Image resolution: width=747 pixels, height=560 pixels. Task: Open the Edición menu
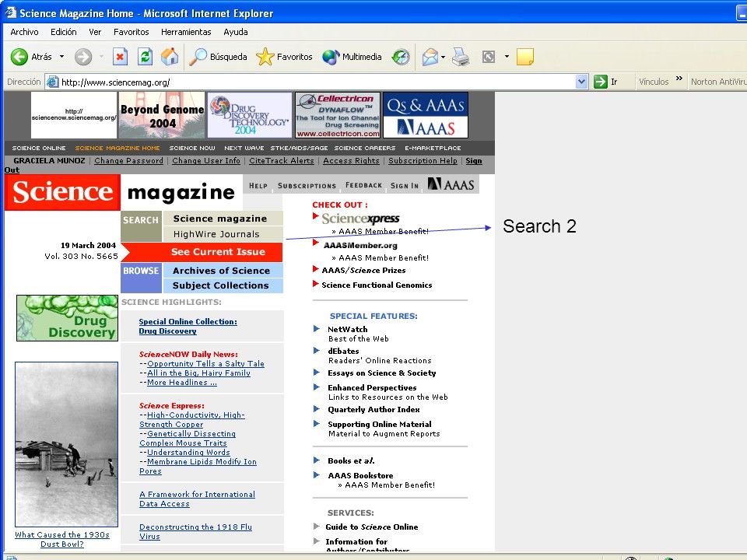[63, 32]
